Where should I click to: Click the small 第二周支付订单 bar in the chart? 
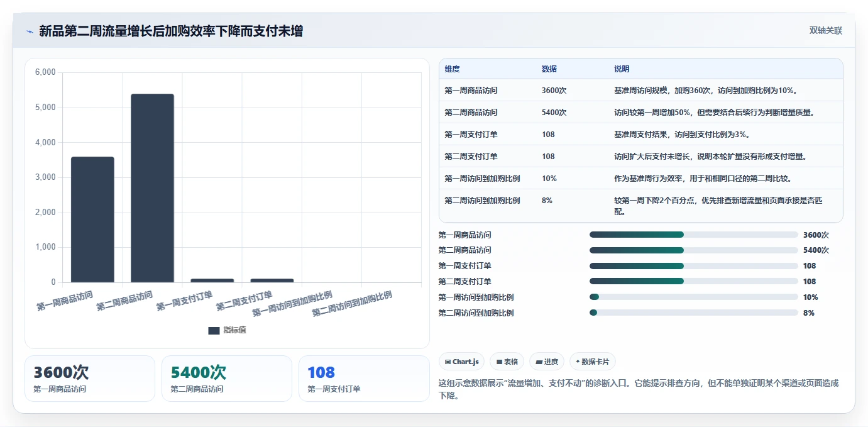272,280
